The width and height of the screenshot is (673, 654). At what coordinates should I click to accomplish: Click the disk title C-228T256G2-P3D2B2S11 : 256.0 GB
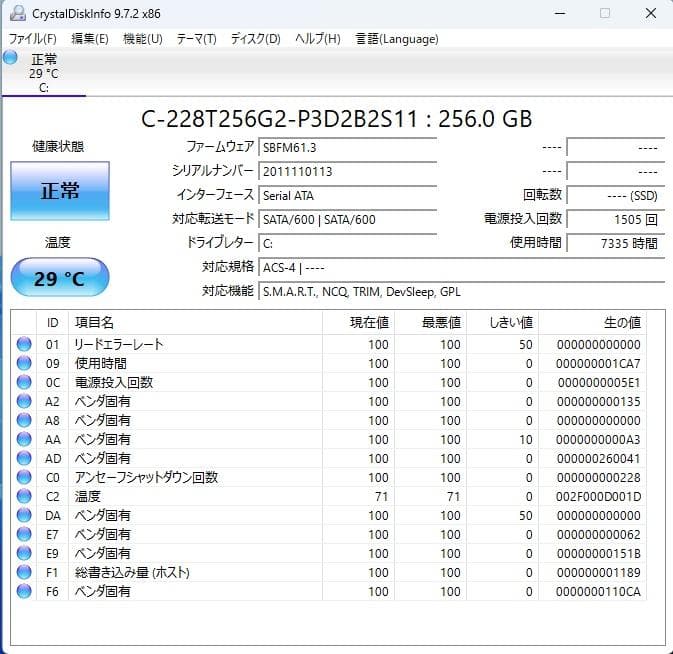click(x=336, y=119)
